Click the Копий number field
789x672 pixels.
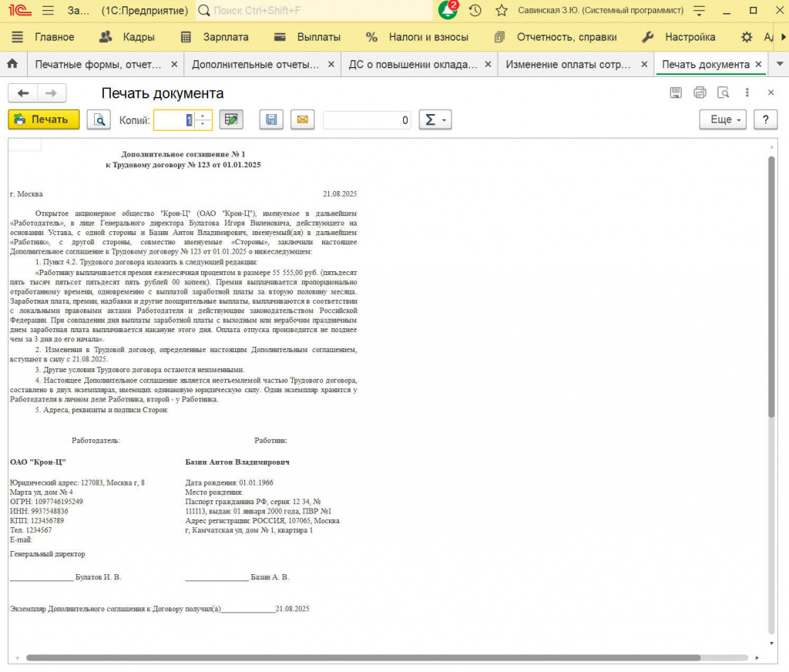click(173, 119)
